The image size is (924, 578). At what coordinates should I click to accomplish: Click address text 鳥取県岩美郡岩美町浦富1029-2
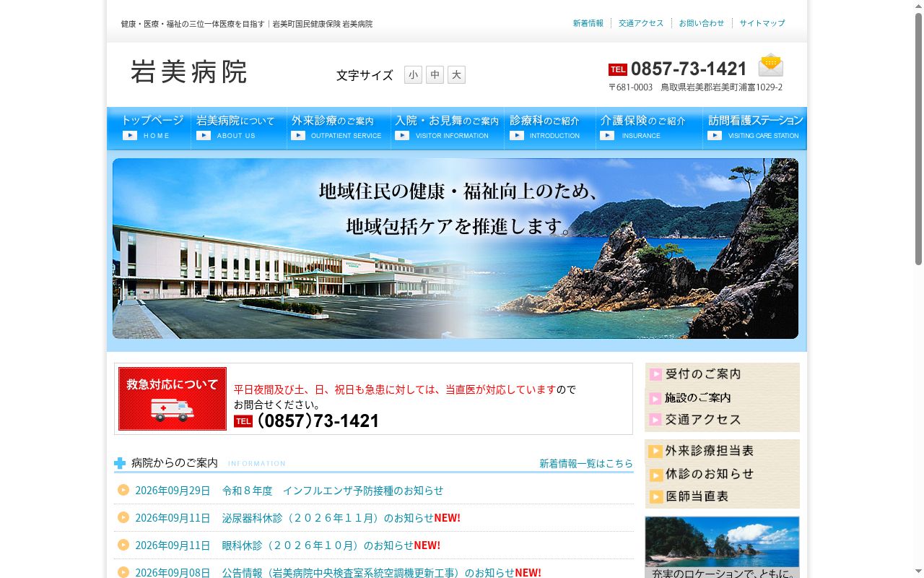coord(721,87)
